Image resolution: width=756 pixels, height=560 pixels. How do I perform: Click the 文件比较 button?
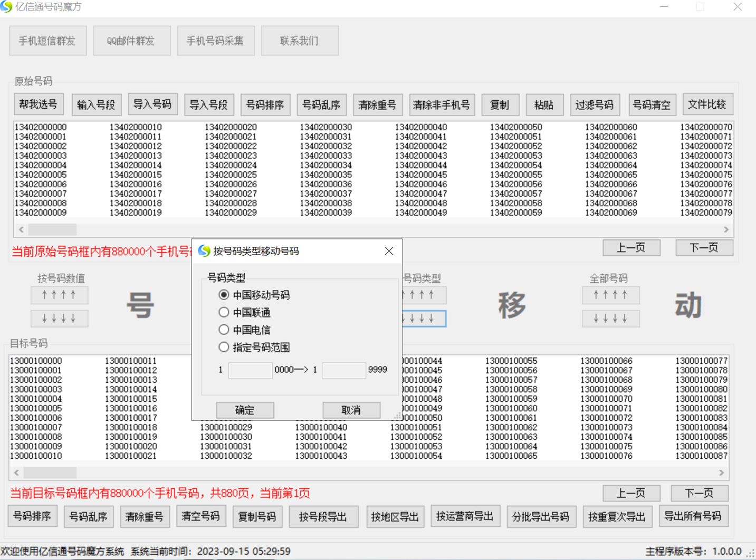(x=707, y=104)
